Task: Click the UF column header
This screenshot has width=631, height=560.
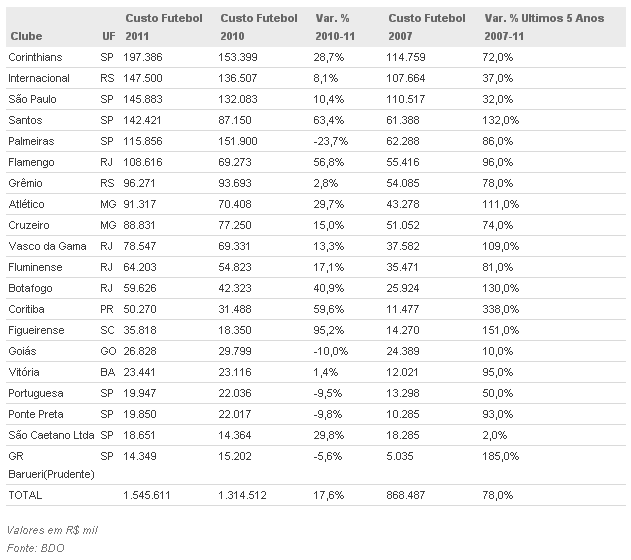Action: click(x=107, y=36)
